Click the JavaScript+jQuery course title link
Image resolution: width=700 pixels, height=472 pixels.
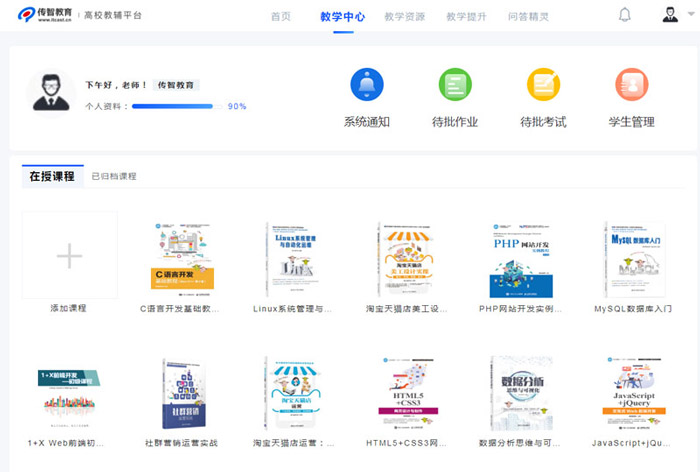(633, 442)
